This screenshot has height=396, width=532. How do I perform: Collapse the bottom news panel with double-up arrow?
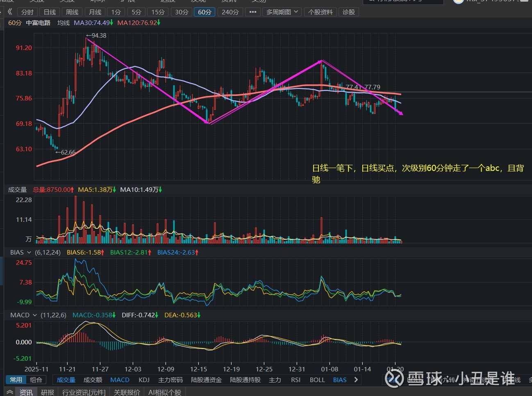(x=10, y=392)
